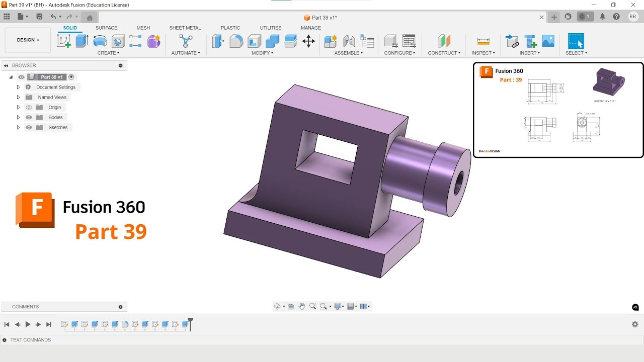Image resolution: width=644 pixels, height=362 pixels.
Task: Switch to the SURFACE tab
Action: [x=106, y=28]
